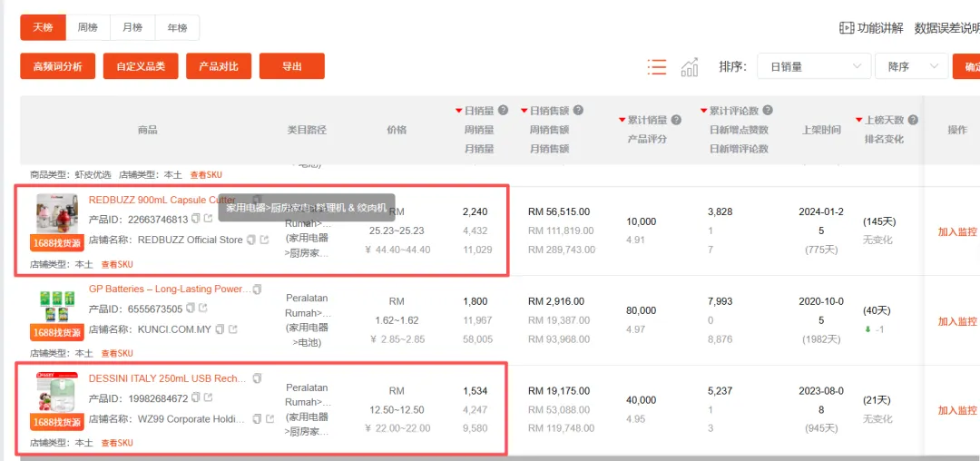Sort by 日销量 using red arrow
This screenshot has height=461, width=980.
pyautogui.click(x=459, y=112)
